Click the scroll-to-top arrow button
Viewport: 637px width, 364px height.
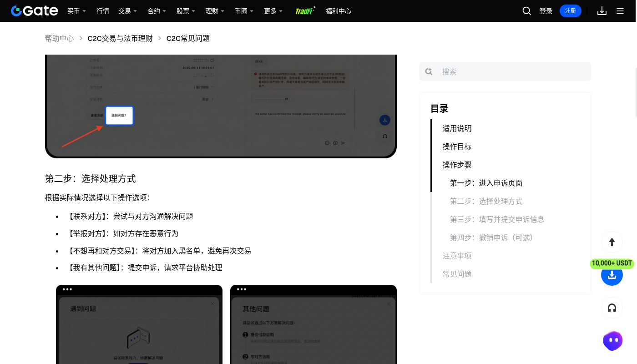click(612, 242)
